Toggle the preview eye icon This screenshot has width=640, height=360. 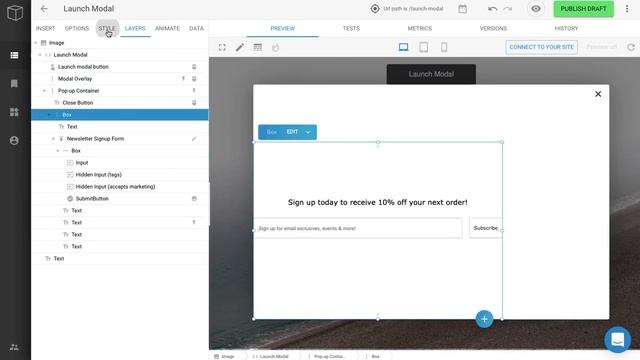point(536,9)
